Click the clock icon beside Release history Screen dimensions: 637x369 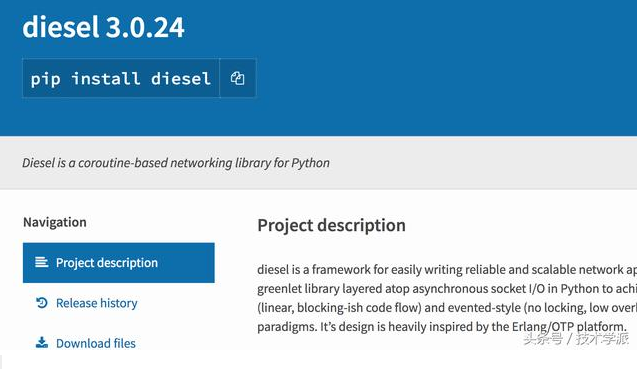click(41, 303)
